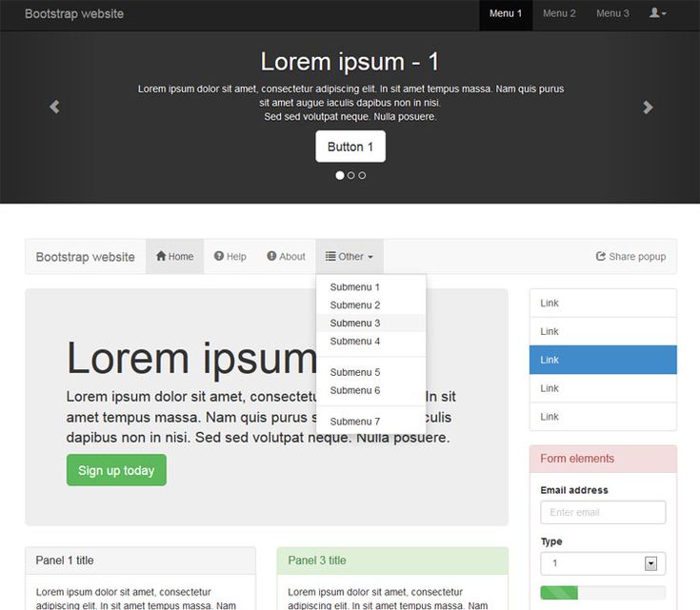The width and height of the screenshot is (700, 610).
Task: Open the Type select dropdown
Action: (651, 563)
